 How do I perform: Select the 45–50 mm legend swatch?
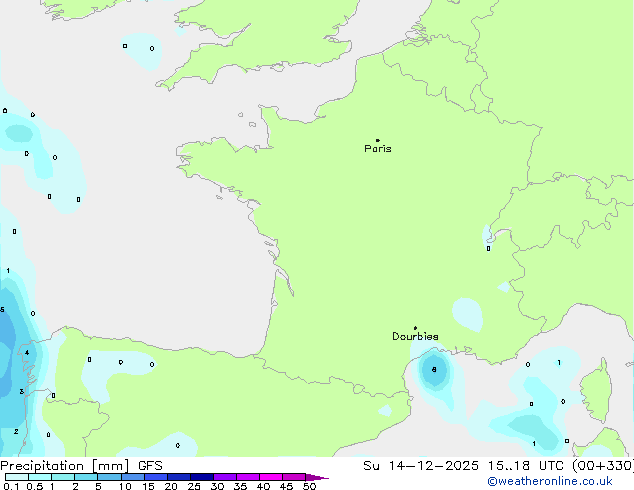coord(294,477)
